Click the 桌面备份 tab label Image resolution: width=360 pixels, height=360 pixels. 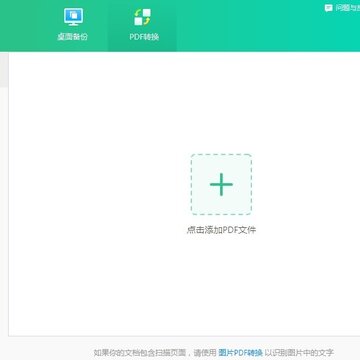73,37
